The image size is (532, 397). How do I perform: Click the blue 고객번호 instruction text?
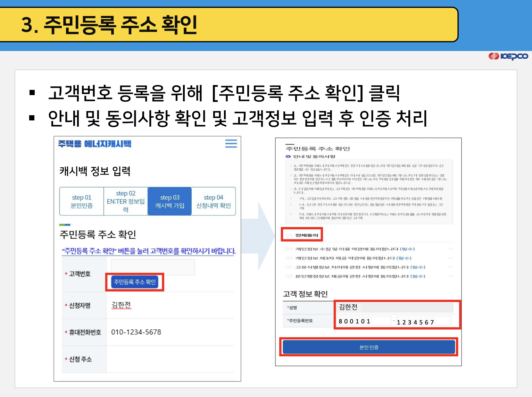click(149, 251)
